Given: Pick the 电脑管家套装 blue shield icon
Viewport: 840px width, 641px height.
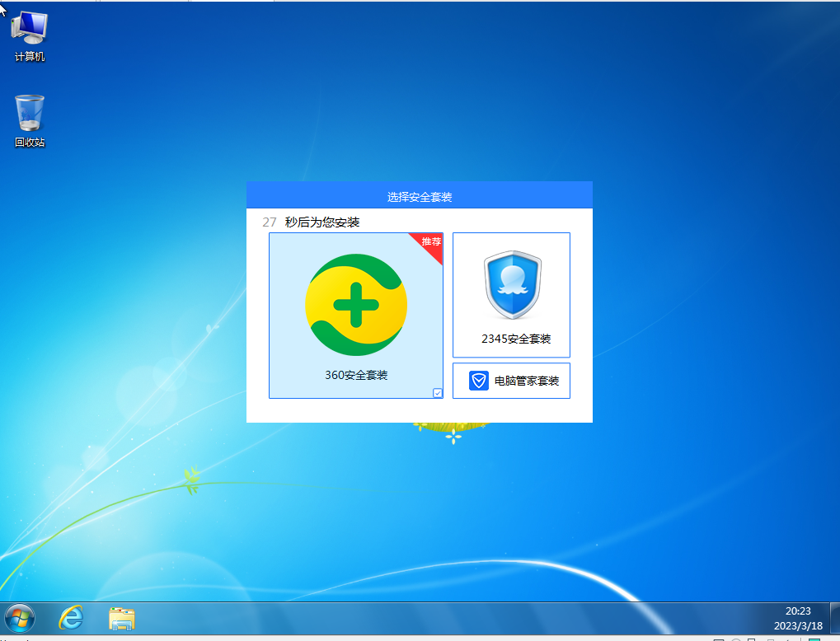Looking at the screenshot, I should click(478, 381).
